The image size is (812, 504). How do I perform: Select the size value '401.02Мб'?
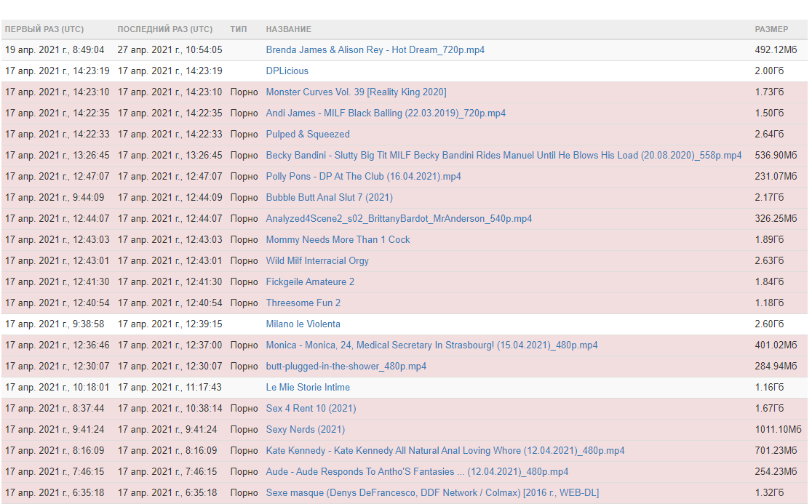[x=776, y=345]
